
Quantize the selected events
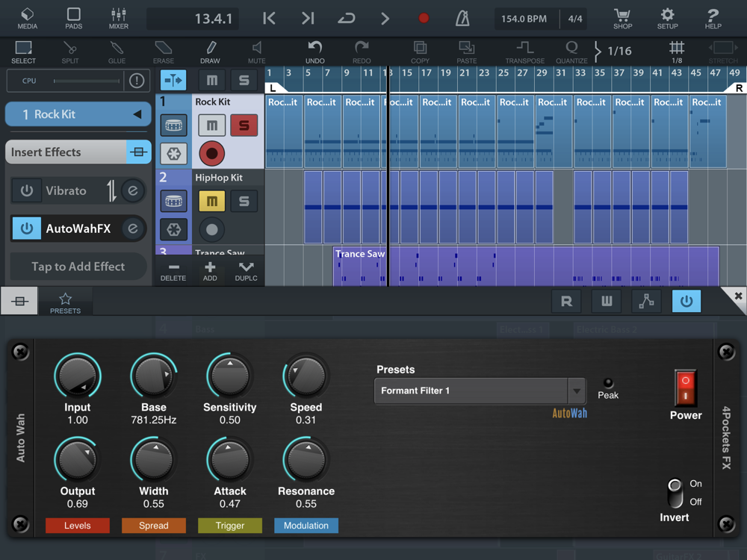pyautogui.click(x=571, y=52)
